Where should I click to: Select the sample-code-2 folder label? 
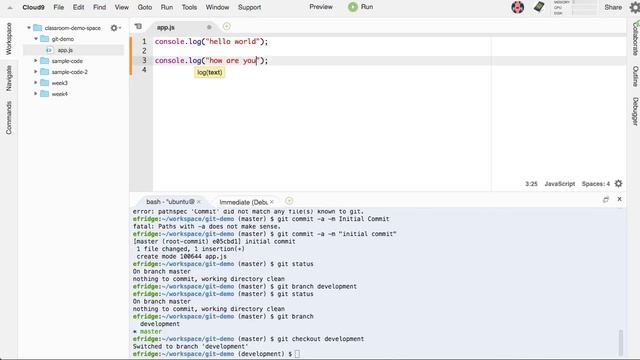click(69, 72)
